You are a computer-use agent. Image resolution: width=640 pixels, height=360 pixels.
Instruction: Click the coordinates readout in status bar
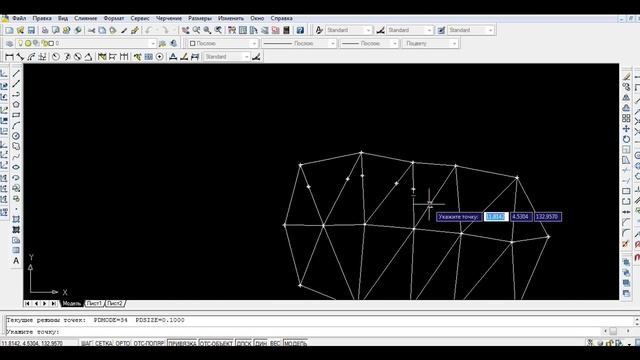(32, 343)
